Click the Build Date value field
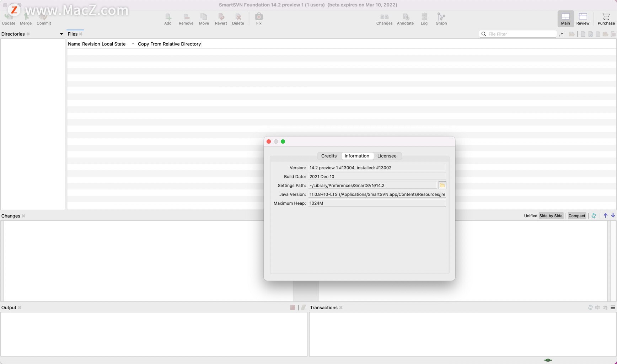617x364 pixels. [377, 177]
